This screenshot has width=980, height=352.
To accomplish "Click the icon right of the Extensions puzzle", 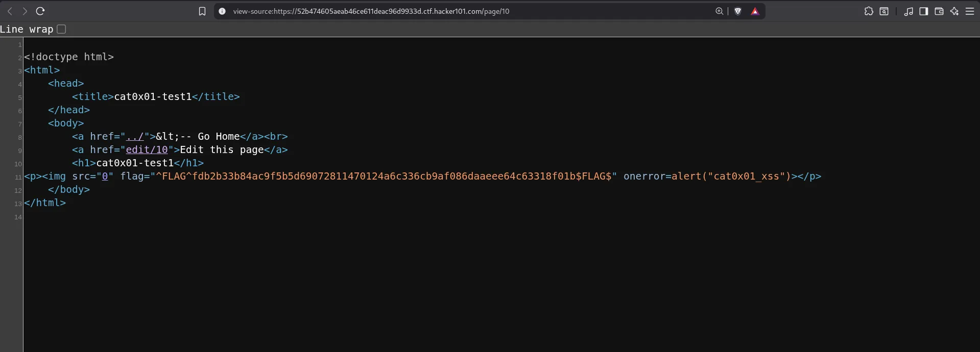I will [x=884, y=11].
